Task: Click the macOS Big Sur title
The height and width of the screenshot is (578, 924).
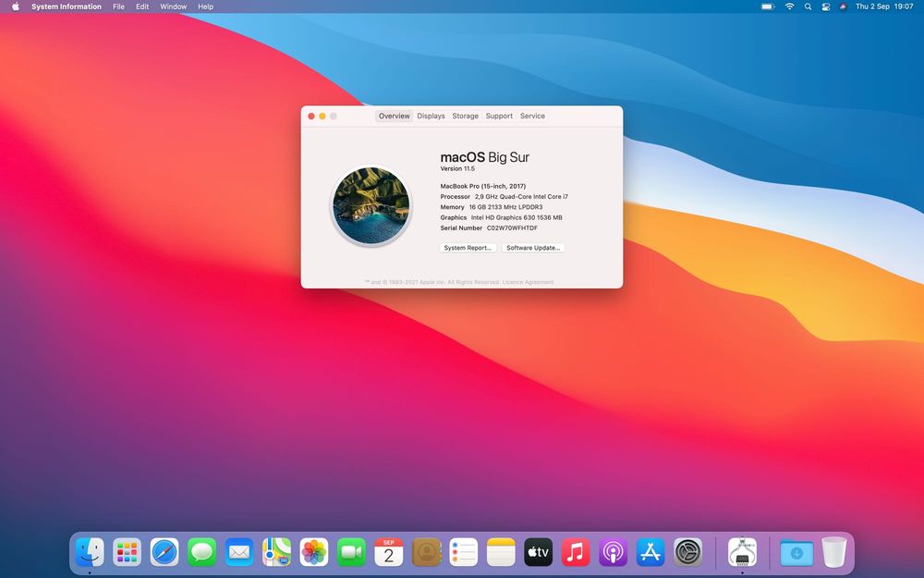Action: point(484,157)
